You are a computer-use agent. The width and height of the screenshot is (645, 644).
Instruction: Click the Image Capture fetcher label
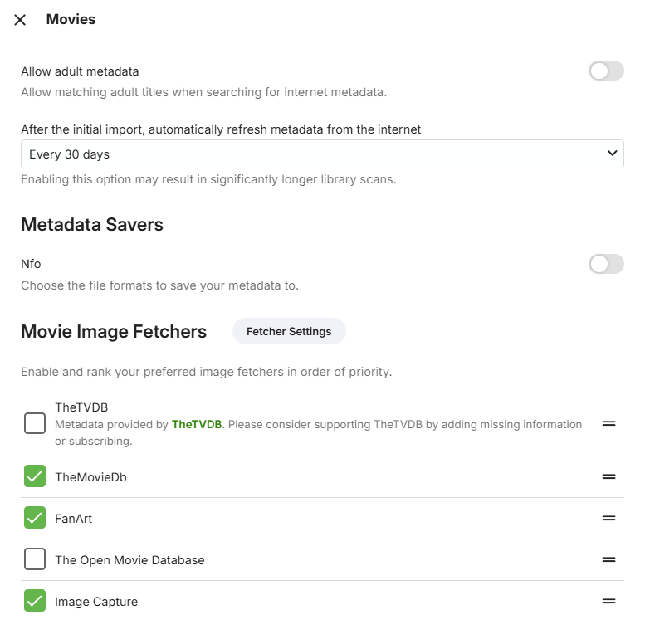[x=96, y=602]
